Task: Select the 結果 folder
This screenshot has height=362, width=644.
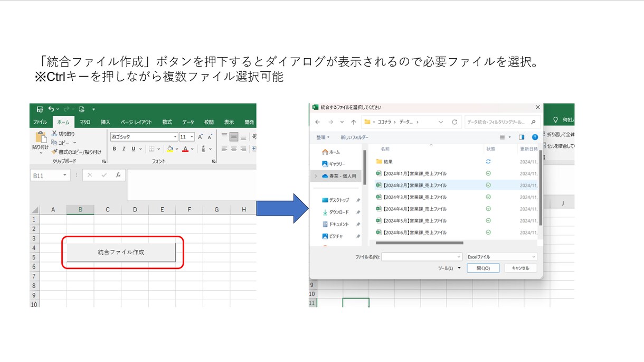Action: pyautogui.click(x=384, y=162)
